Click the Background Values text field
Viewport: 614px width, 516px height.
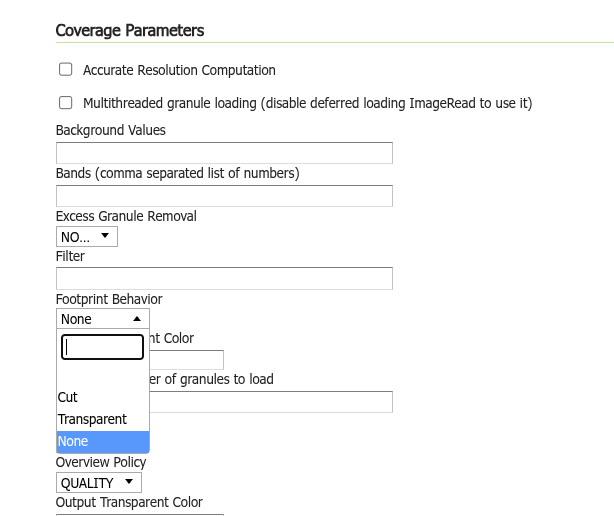pos(224,153)
